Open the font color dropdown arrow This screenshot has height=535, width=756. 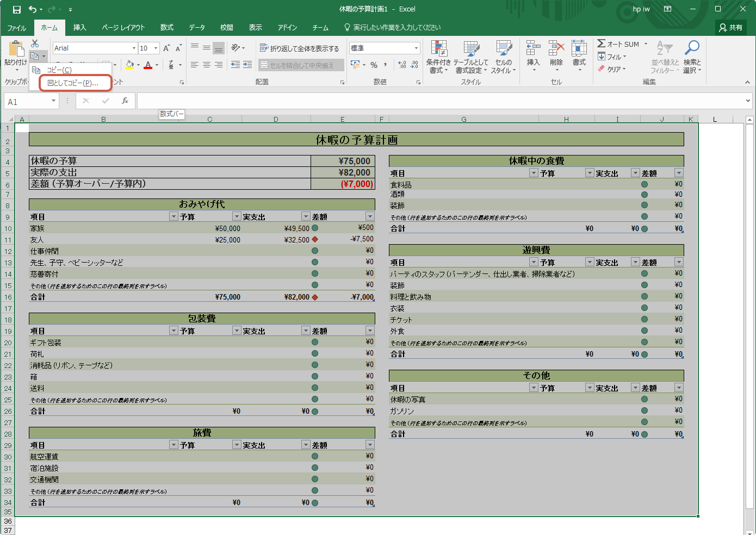[157, 65]
